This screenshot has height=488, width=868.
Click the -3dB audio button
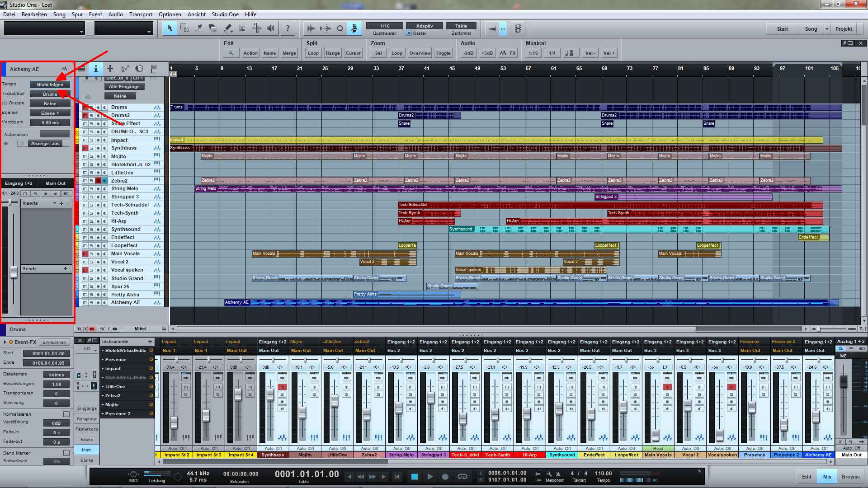pyautogui.click(x=468, y=53)
